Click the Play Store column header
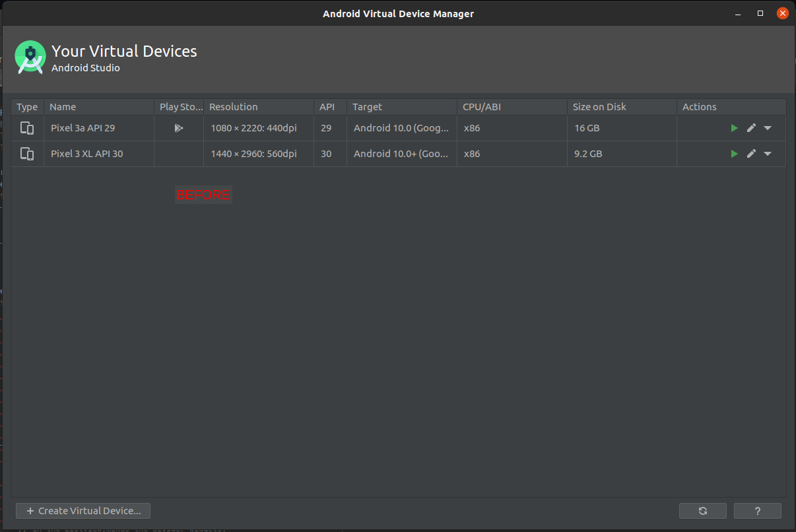 click(x=179, y=107)
